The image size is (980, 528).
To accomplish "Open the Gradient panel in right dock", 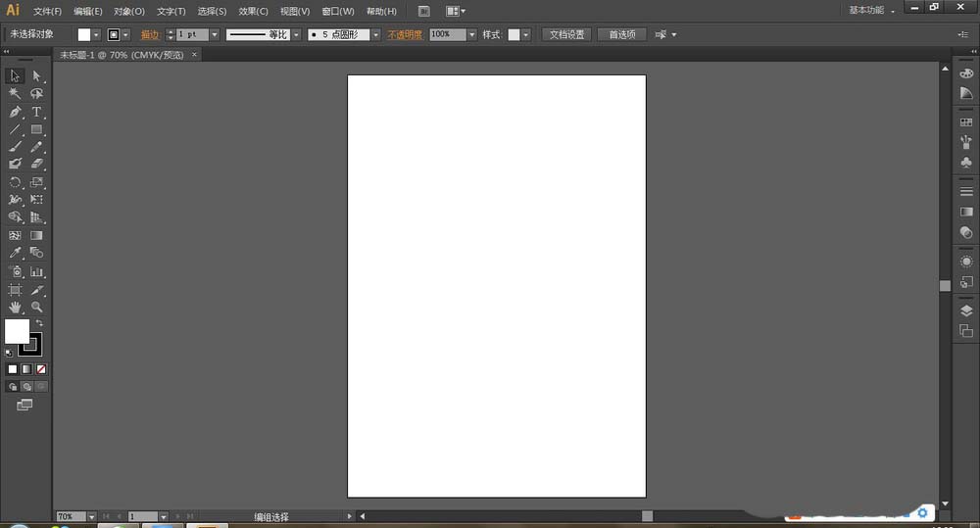I will coord(966,212).
